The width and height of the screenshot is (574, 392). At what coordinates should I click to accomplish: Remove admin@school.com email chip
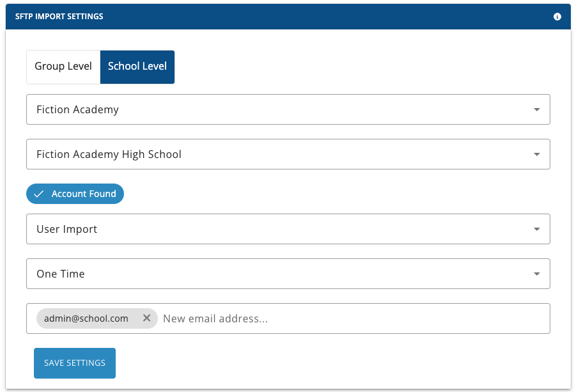coord(147,318)
